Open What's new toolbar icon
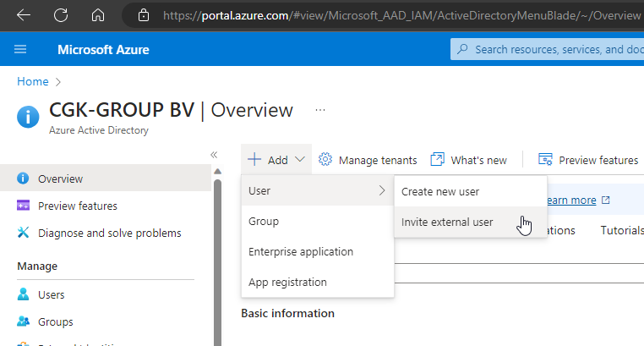Image resolution: width=644 pixels, height=346 pixels. point(438,159)
